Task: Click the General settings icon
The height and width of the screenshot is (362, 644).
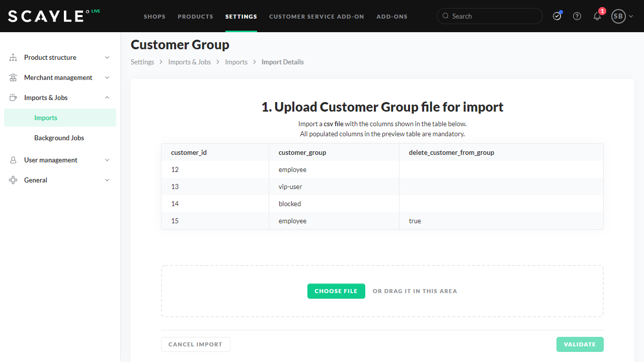Action: coord(13,180)
